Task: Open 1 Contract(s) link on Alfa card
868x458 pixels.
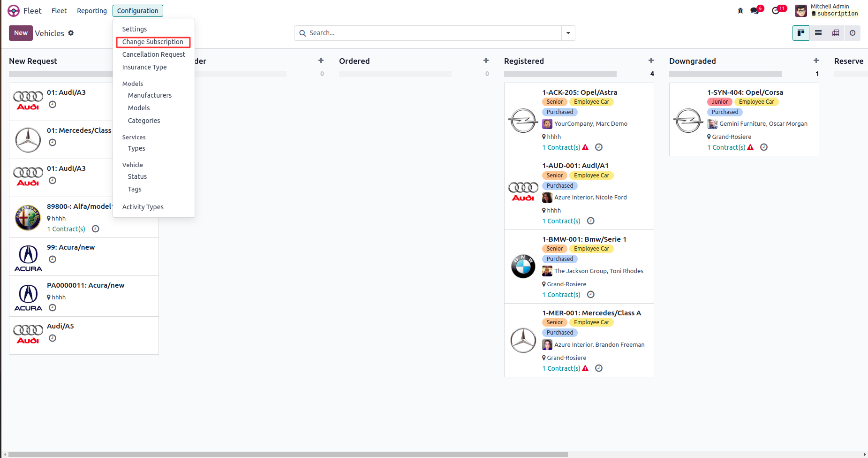Action: 66,229
